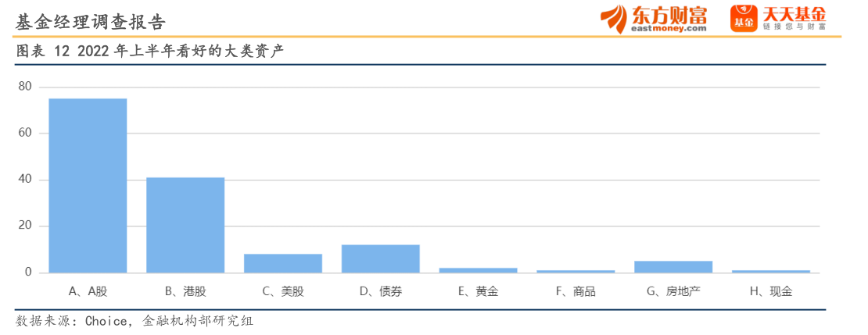Click the 80 y-axis value
Screen dimensions: 868x335
[25, 86]
